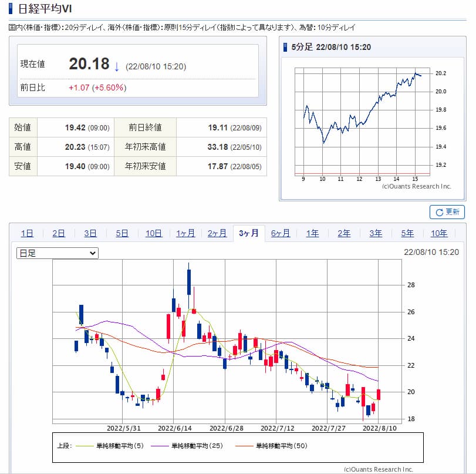
Task: Switch to the 3日 period tab
Action: tap(90, 233)
